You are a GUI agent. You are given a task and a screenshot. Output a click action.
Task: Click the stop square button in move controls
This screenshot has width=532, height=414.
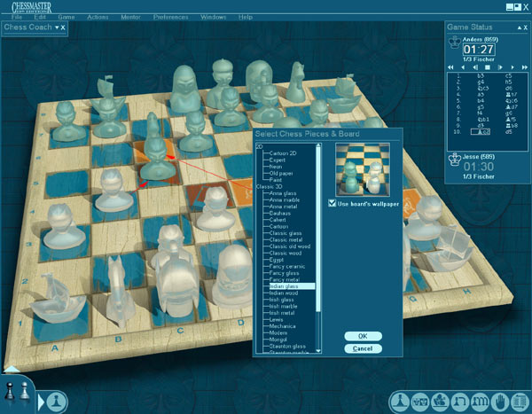click(488, 67)
